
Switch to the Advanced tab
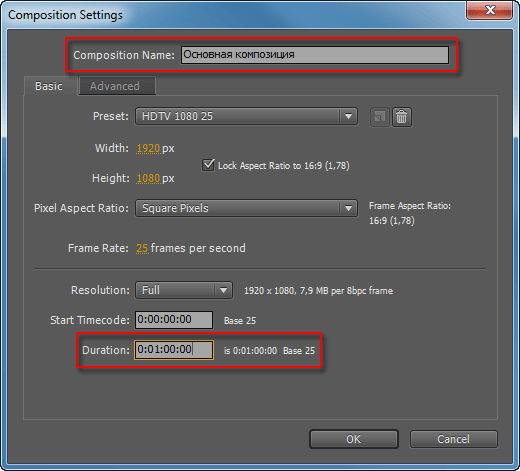pyautogui.click(x=117, y=86)
